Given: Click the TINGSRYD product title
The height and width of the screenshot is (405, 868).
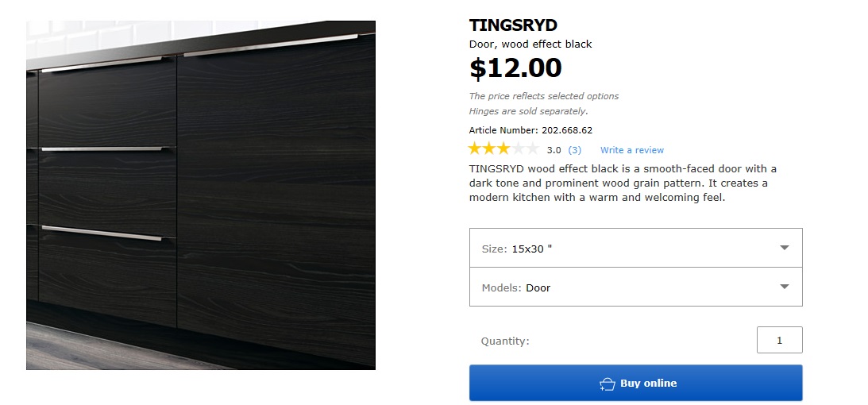Looking at the screenshot, I should point(512,25).
